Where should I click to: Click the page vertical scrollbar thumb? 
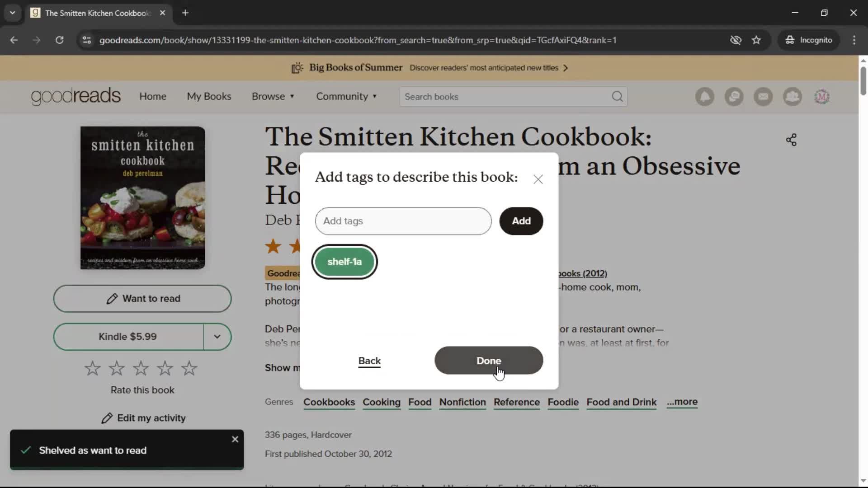pos(863,81)
